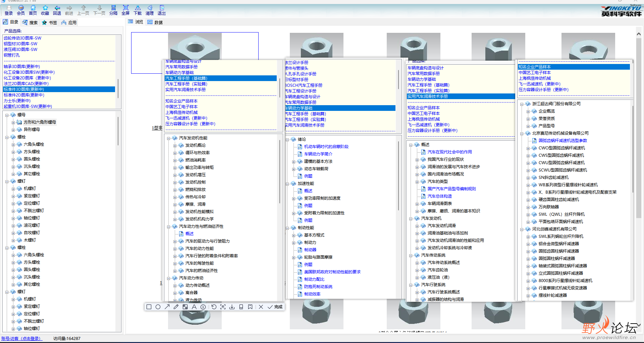Viewport: 644px width, 343px height.
Task: Switch to the 应用 applications tab
Action: (69, 22)
